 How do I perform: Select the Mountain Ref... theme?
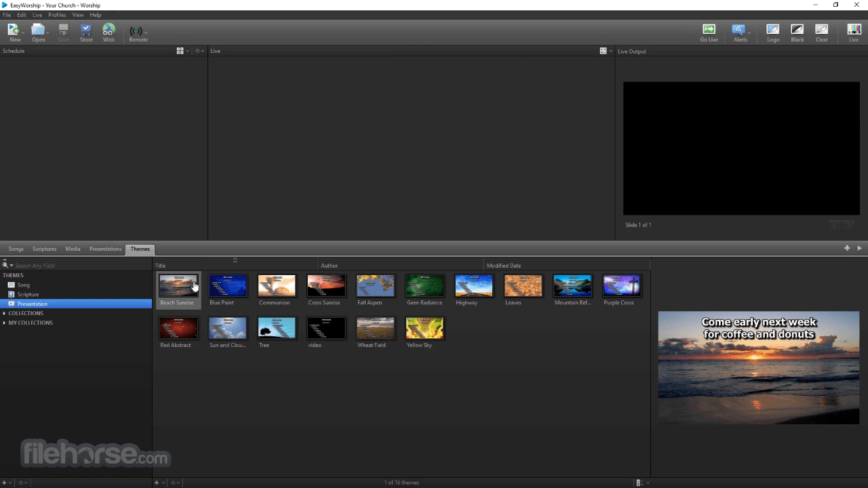[x=572, y=285]
